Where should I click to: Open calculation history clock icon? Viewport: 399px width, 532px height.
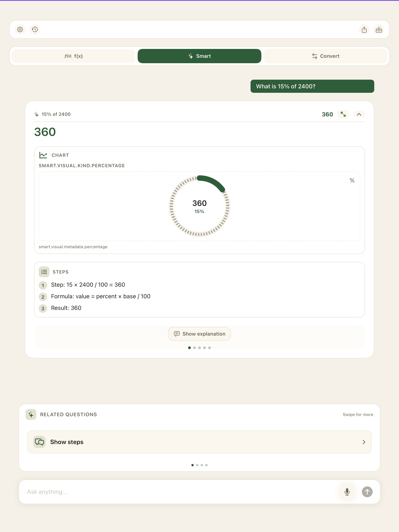(x=35, y=29)
